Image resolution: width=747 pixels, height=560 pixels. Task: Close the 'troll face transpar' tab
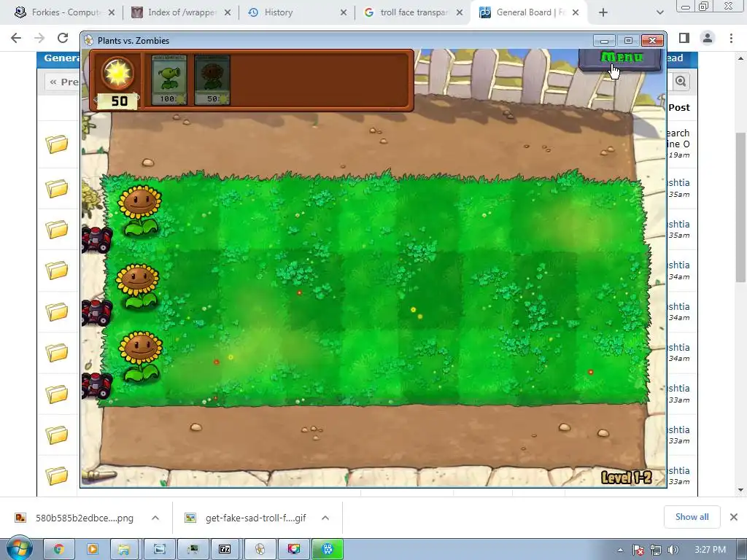(x=460, y=13)
